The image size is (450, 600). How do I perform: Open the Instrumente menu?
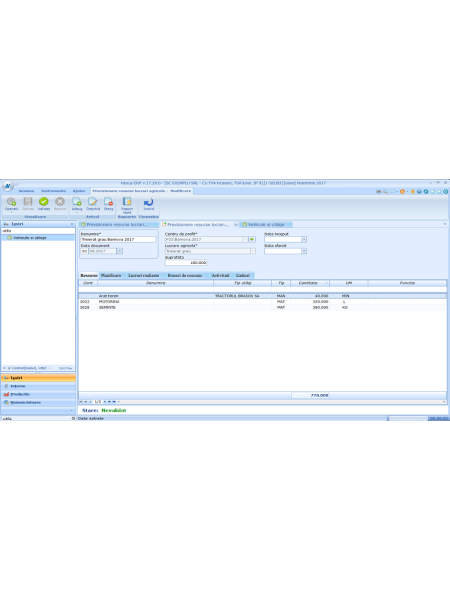(x=54, y=191)
